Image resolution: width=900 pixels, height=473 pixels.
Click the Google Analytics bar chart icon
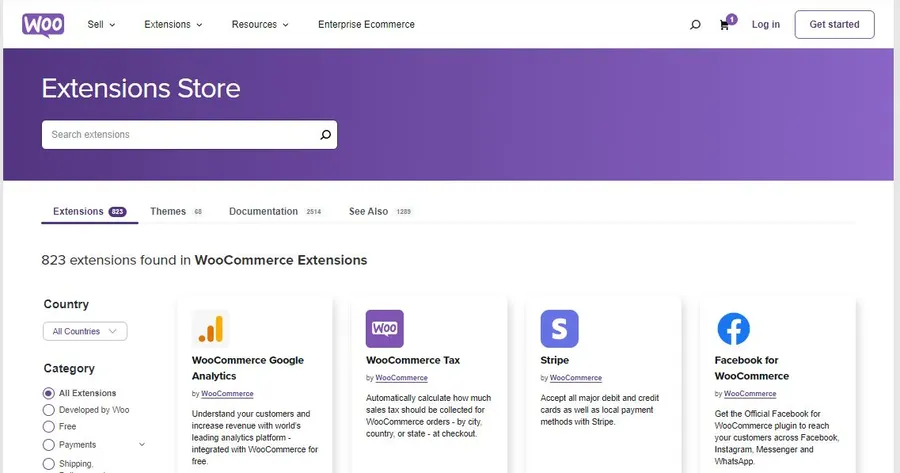point(211,329)
